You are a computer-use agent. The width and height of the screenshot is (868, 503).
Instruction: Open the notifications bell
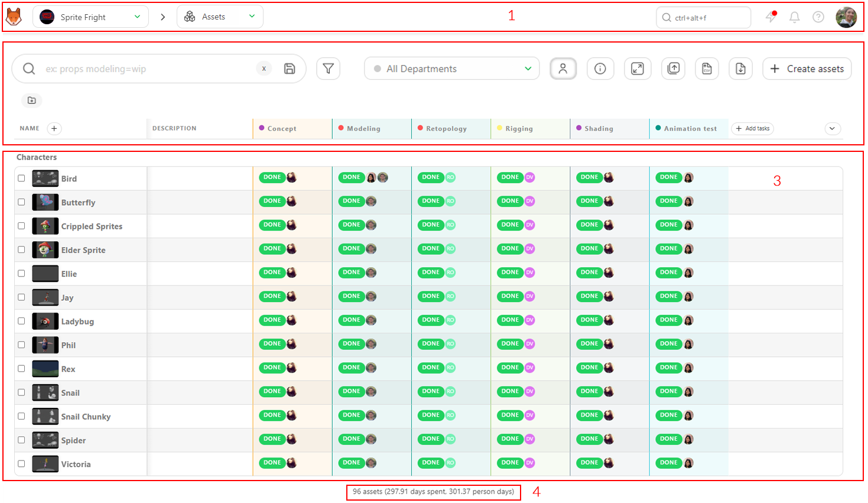[795, 17]
